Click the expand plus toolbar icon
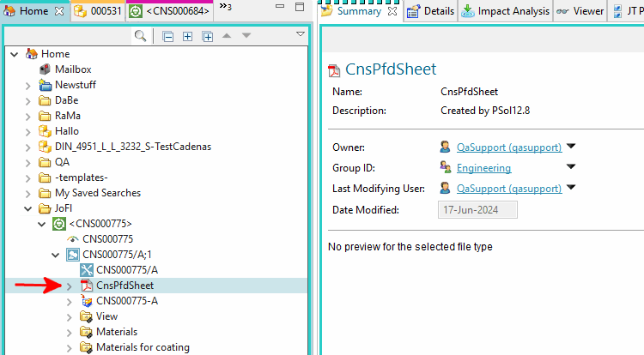Viewport: 644px width, 355px height. tap(187, 37)
